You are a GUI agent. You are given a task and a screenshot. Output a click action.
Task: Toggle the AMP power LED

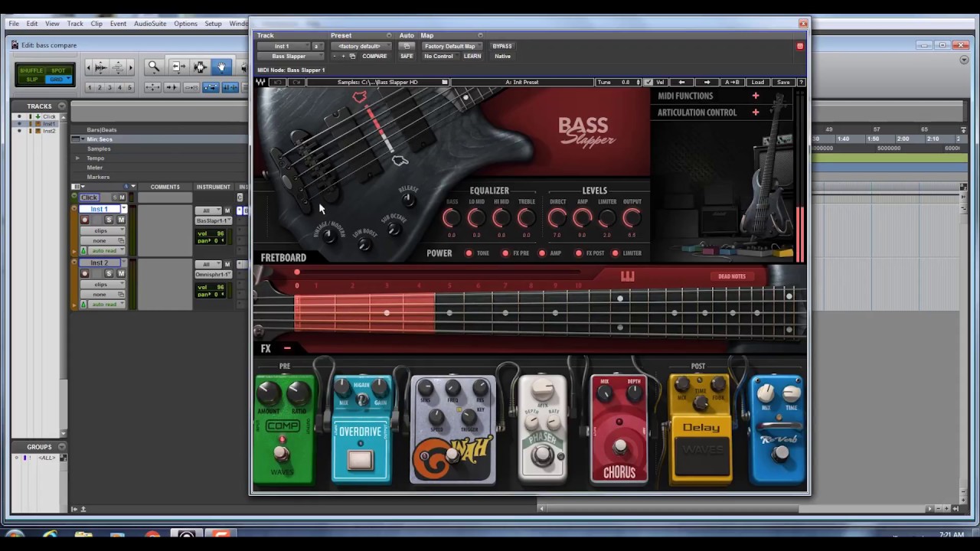(542, 253)
